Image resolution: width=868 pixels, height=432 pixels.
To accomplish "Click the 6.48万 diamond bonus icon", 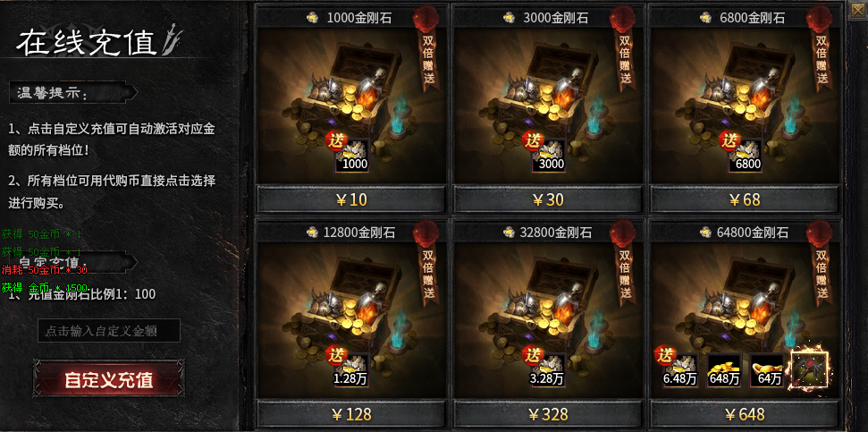I will click(680, 370).
